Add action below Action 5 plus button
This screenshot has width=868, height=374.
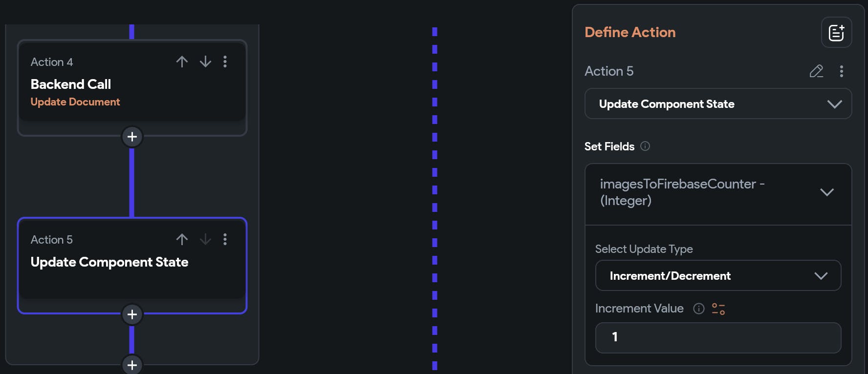pyautogui.click(x=132, y=314)
